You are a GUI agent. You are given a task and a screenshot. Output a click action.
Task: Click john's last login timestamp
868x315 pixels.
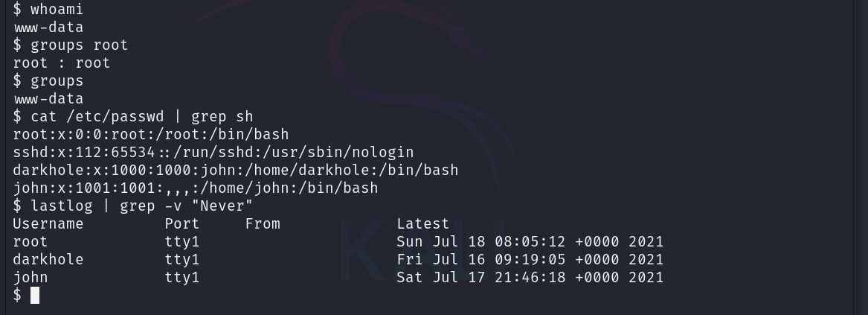(530, 278)
